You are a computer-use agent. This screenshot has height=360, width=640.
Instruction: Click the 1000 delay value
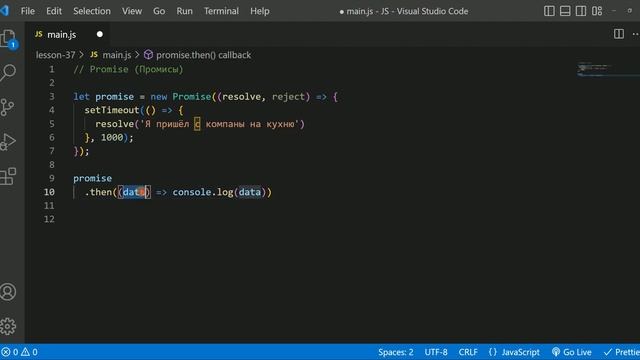pyautogui.click(x=112, y=137)
